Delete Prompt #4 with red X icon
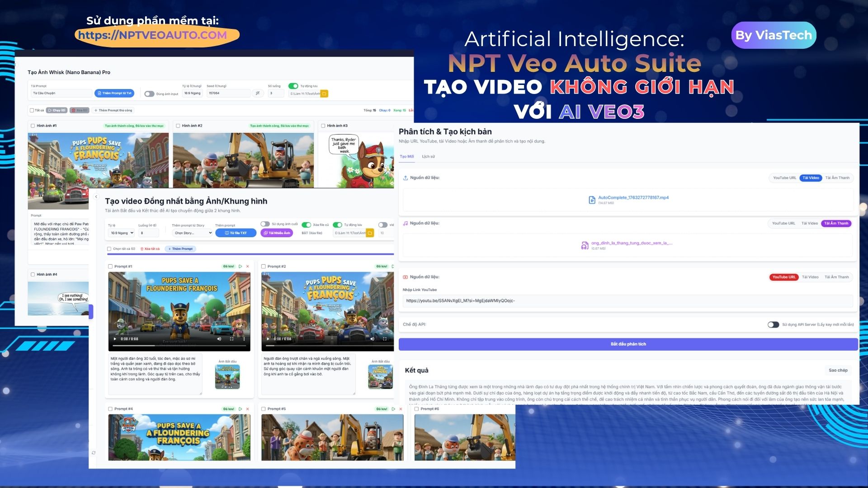Image resolution: width=868 pixels, height=488 pixels. click(247, 409)
